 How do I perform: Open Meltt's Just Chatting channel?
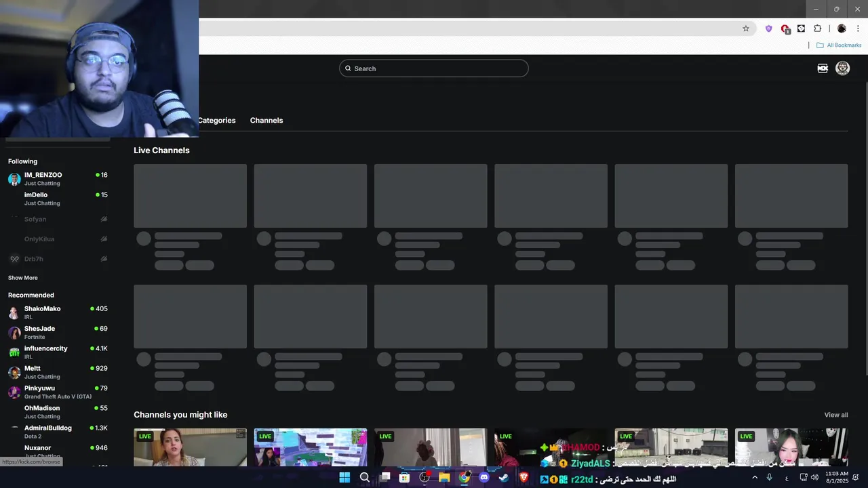click(58, 372)
